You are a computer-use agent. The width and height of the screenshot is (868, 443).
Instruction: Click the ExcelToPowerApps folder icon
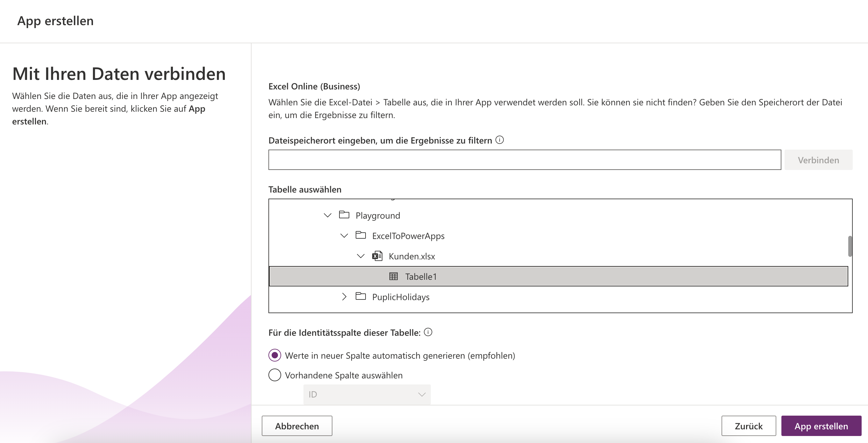coord(360,235)
